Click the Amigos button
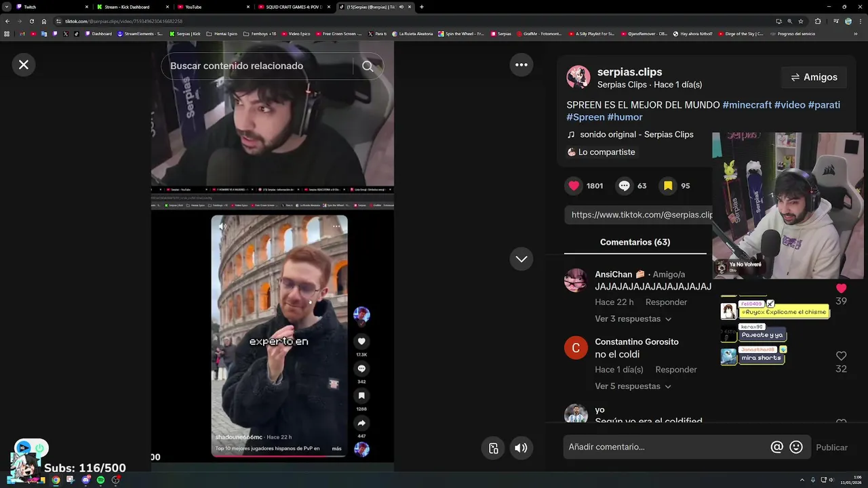This screenshot has height=488, width=868. (814, 77)
